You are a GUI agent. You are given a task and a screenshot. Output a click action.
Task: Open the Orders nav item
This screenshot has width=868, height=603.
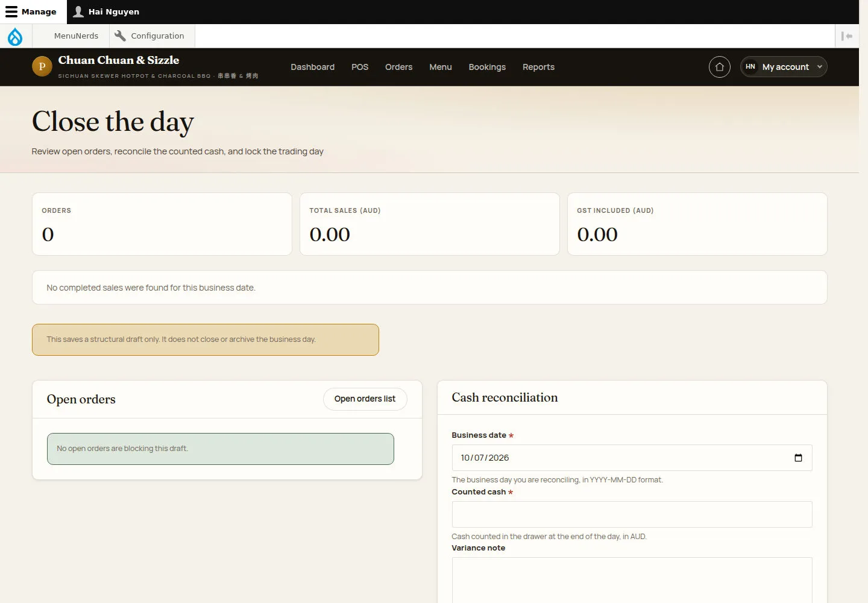[x=399, y=67]
